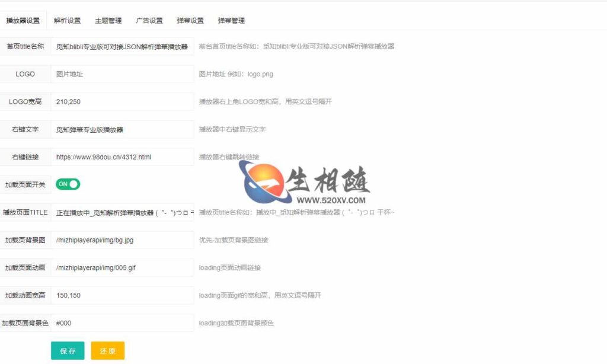Image resolution: width=607 pixels, height=364 pixels.
Task: Click the 右键文字 text input
Action: click(122, 129)
